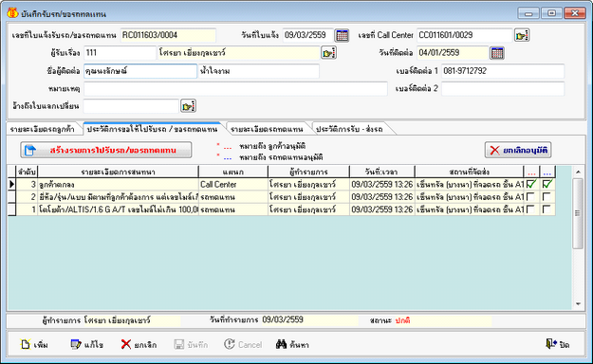Click เบอร์ติดต่อ 1 field 081-9712792
The width and height of the screenshot is (593, 364).
click(x=503, y=71)
